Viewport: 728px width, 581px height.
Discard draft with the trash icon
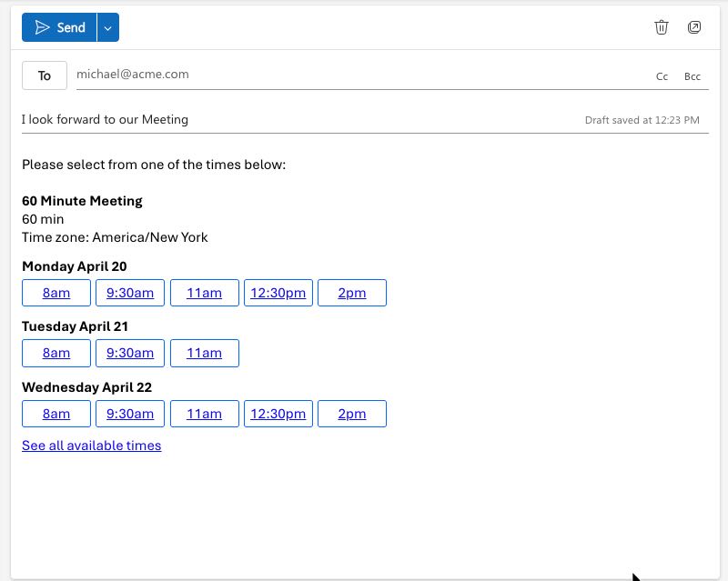point(662,27)
